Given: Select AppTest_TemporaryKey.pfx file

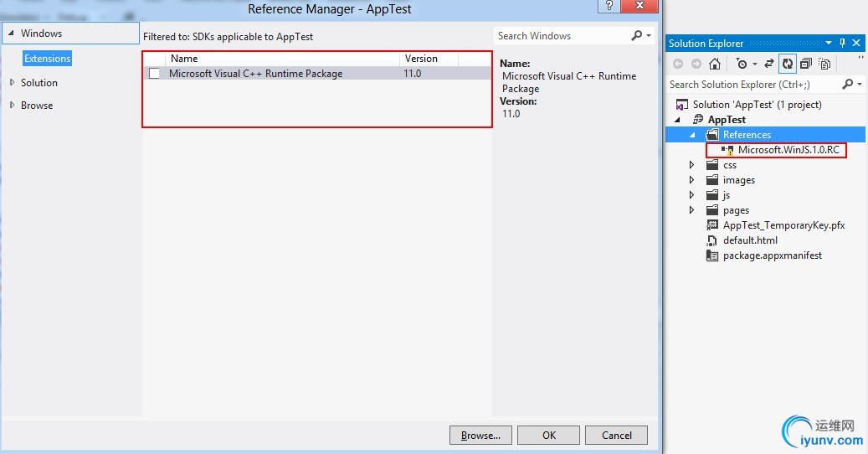Looking at the screenshot, I should pos(783,224).
